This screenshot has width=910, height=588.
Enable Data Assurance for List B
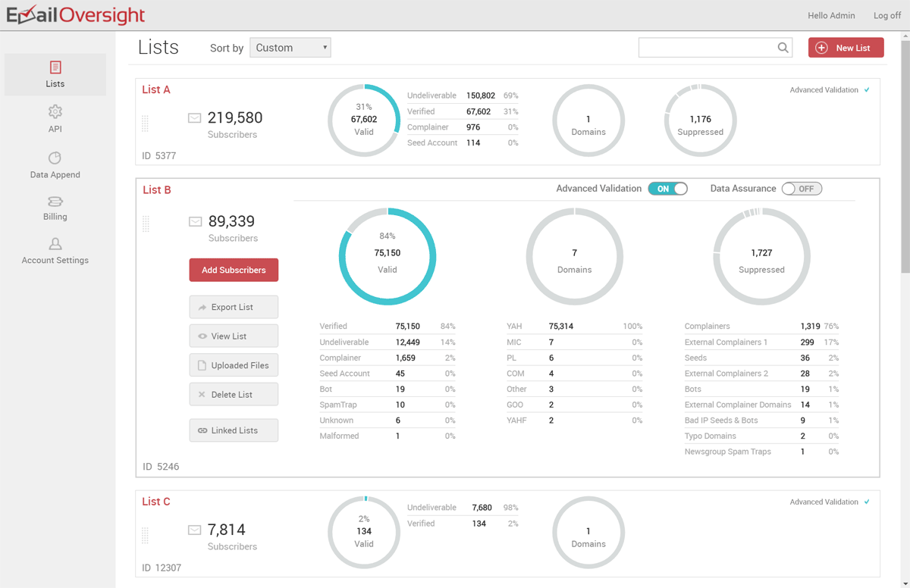802,188
